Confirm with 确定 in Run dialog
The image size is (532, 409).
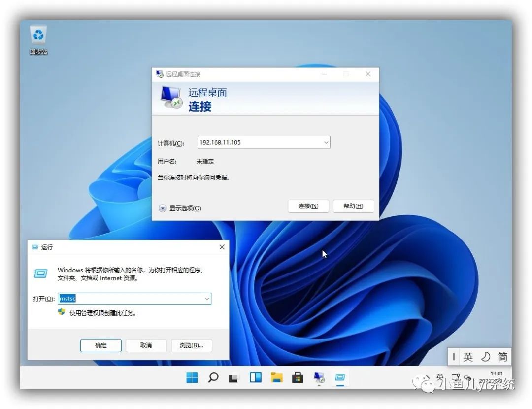tap(101, 345)
